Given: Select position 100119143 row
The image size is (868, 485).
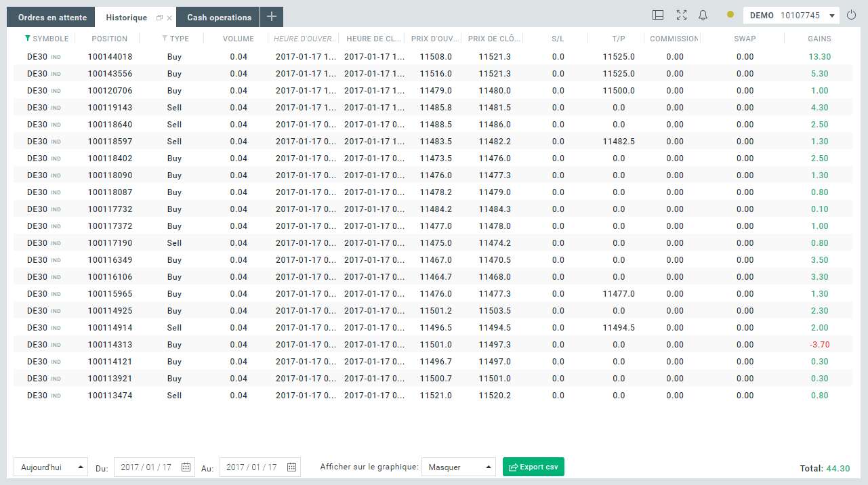Looking at the screenshot, I should [432, 108].
